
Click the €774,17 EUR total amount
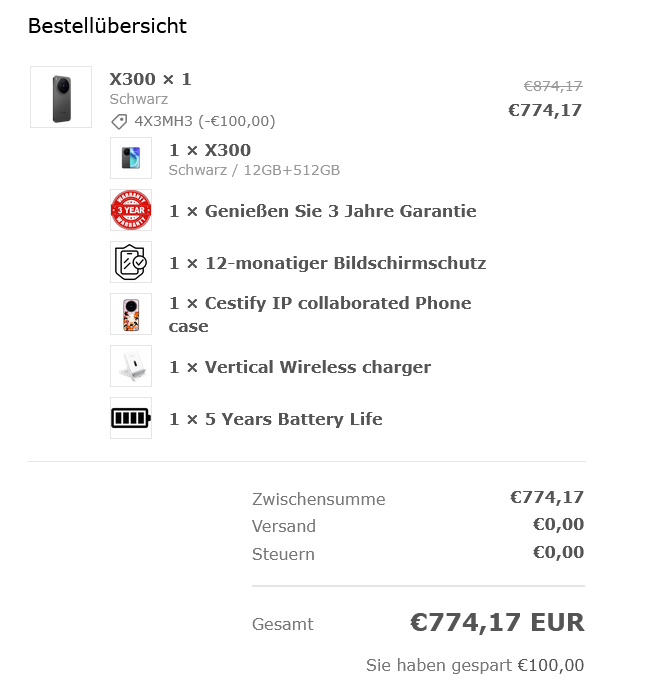pos(497,622)
